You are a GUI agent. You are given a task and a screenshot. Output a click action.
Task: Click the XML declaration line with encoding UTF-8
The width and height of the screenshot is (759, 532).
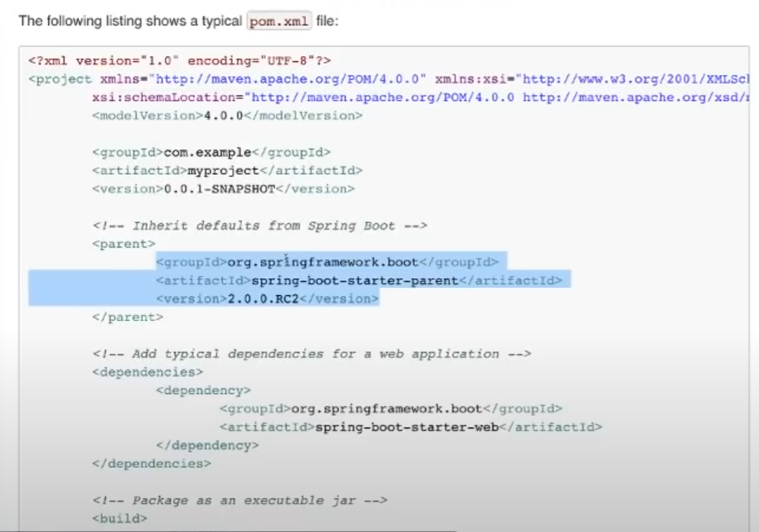coord(179,61)
